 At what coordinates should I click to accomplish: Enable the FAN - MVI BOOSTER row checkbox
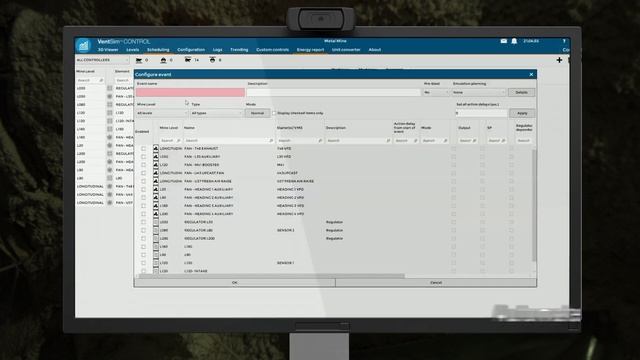[143, 165]
